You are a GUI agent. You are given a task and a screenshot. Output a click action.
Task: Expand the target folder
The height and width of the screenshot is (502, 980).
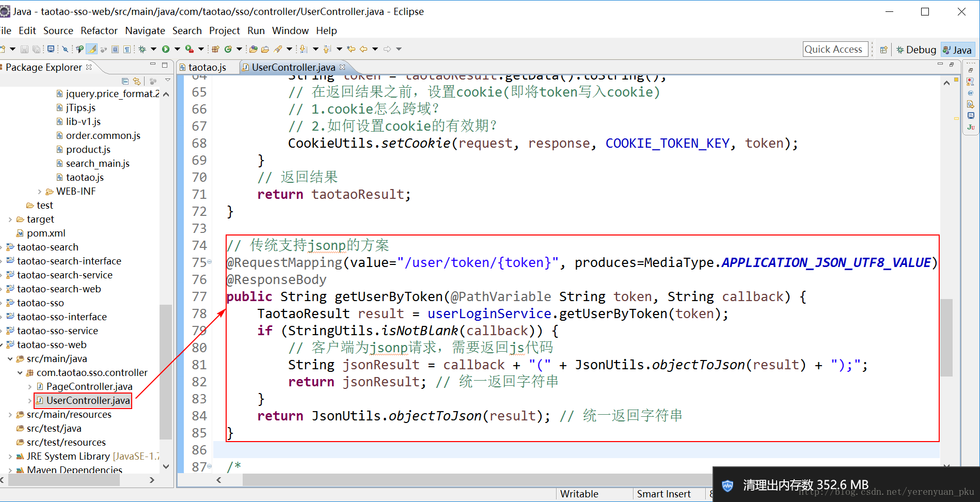coord(10,219)
